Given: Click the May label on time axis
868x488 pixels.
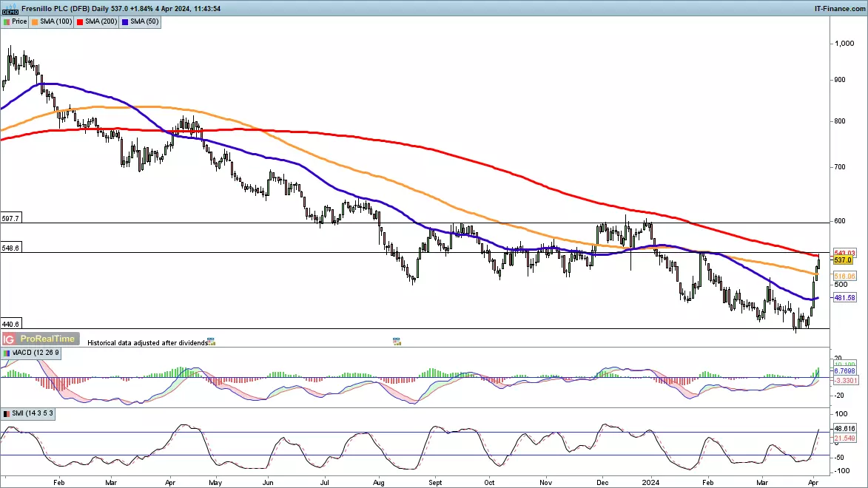Looking at the screenshot, I should (x=215, y=483).
